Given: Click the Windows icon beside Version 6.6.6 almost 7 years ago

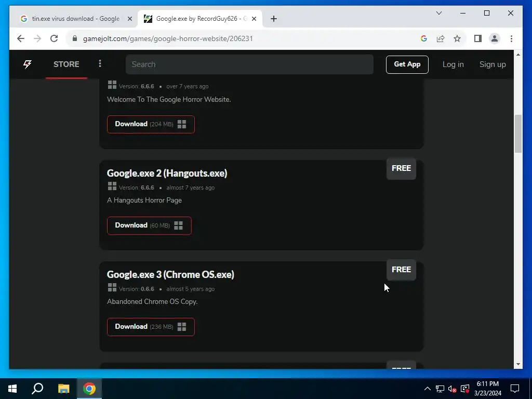Looking at the screenshot, I should coord(112,187).
